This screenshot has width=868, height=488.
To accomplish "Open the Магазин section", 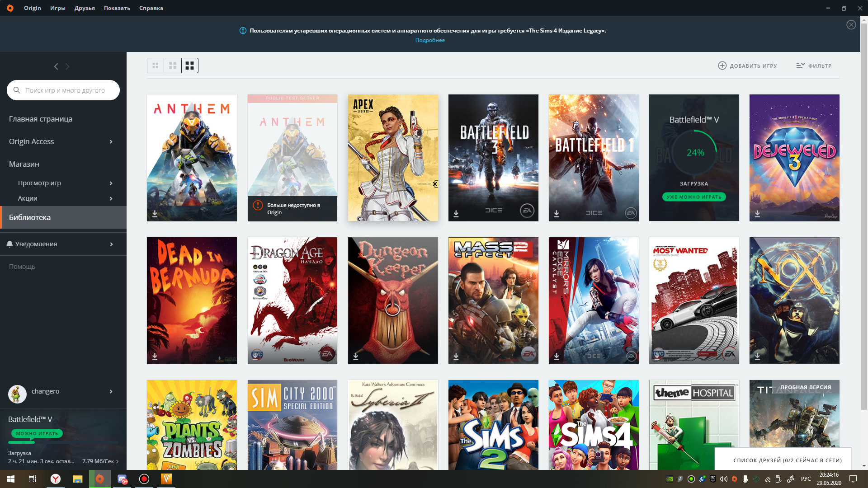I will (24, 164).
